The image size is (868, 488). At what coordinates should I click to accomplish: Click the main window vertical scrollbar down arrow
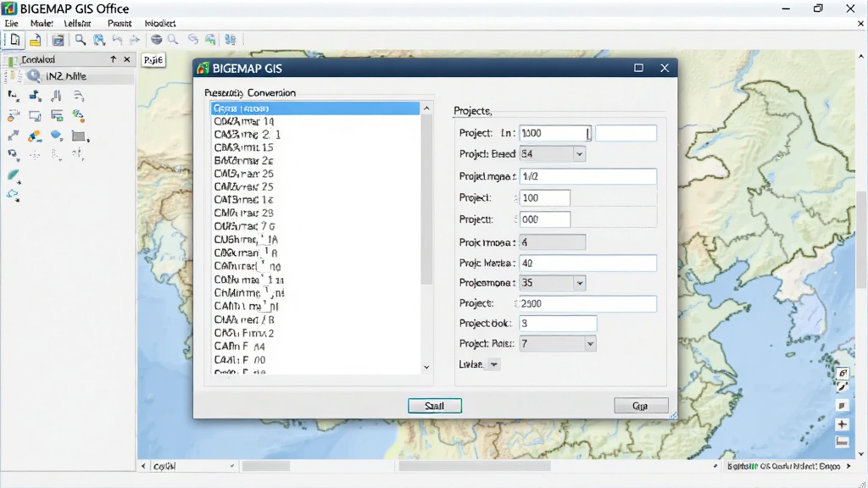coord(861,454)
